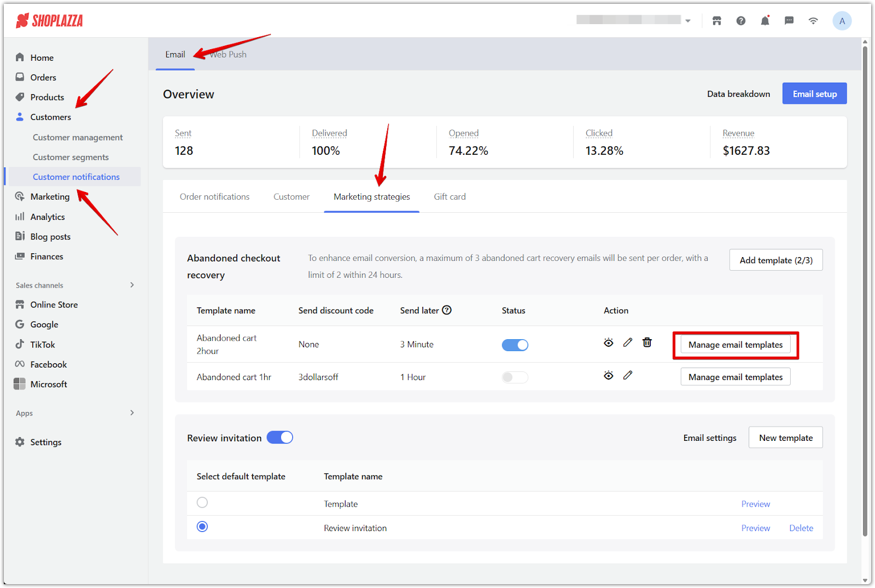Viewport: 875px width, 588px height.
Task: Open the notifications bell icon
Action: tap(765, 21)
